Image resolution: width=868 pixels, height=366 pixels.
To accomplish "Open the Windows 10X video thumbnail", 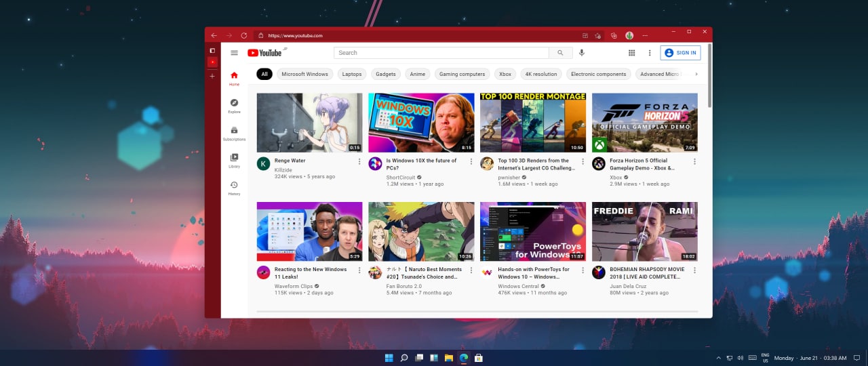I will [x=421, y=123].
